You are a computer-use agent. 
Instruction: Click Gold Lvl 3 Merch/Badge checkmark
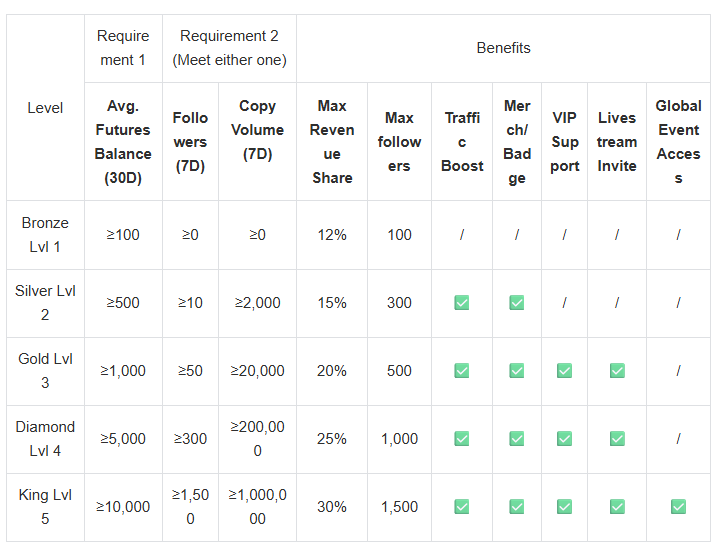pos(516,371)
